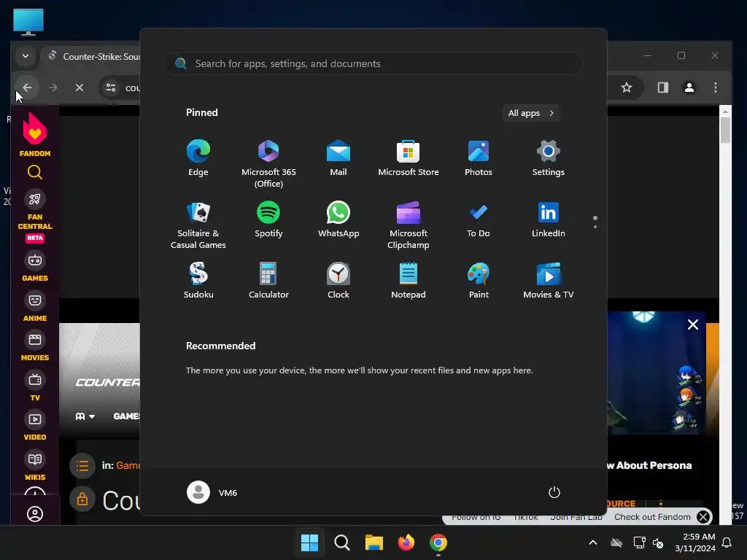The width and height of the screenshot is (747, 560).
Task: Open LinkedIn pinned app
Action: [x=549, y=220]
